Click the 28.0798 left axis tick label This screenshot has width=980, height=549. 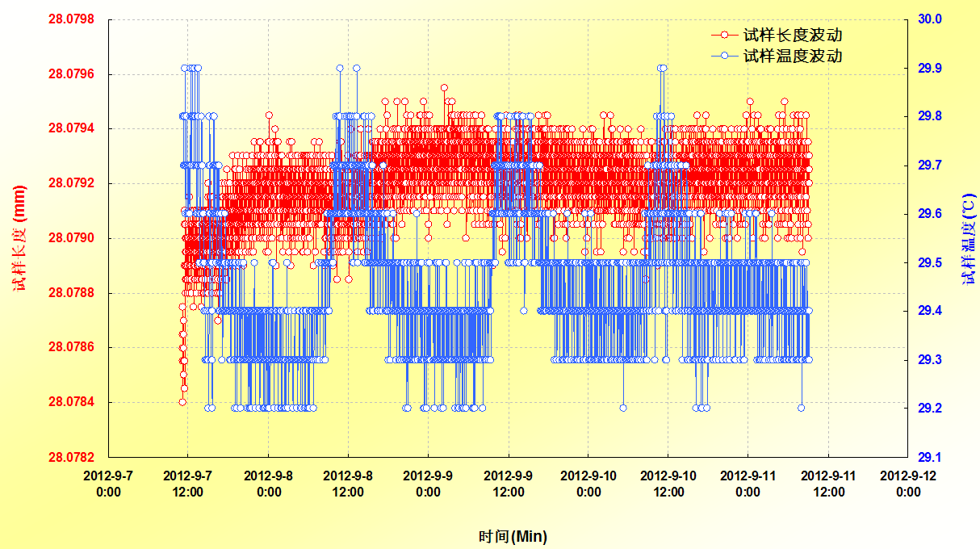[x=71, y=19]
